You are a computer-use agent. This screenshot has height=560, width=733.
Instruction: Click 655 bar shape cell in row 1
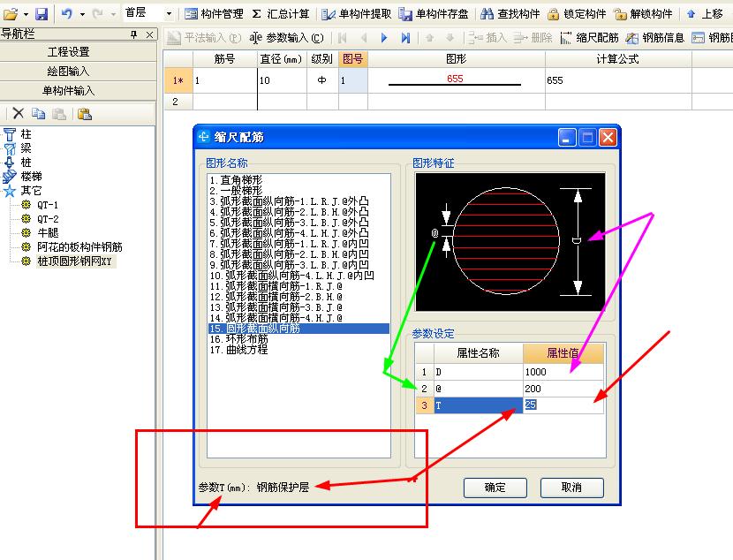point(457,80)
